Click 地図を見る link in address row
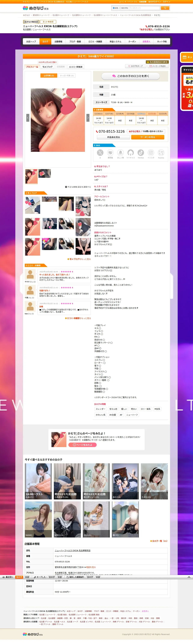The image size is (193, 644). [91, 567]
